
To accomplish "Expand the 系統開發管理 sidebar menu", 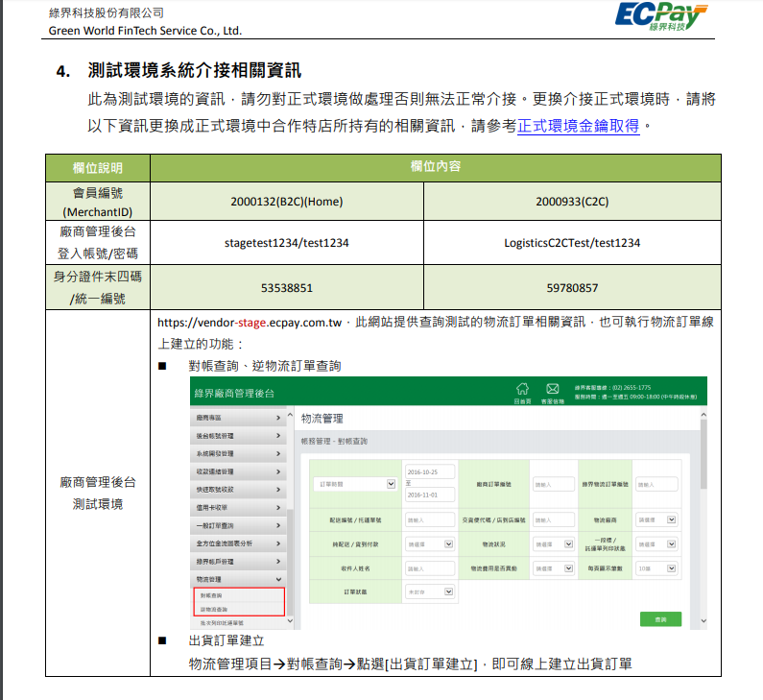I will [237, 453].
